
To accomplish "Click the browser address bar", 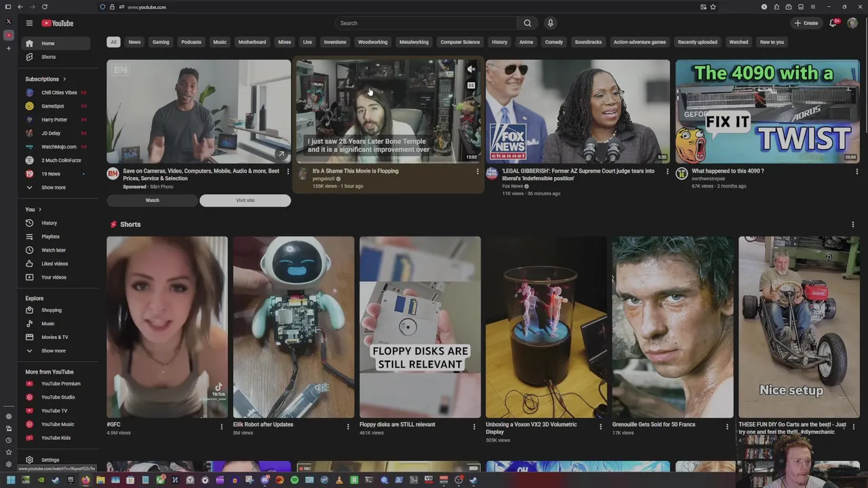I will (407, 7).
